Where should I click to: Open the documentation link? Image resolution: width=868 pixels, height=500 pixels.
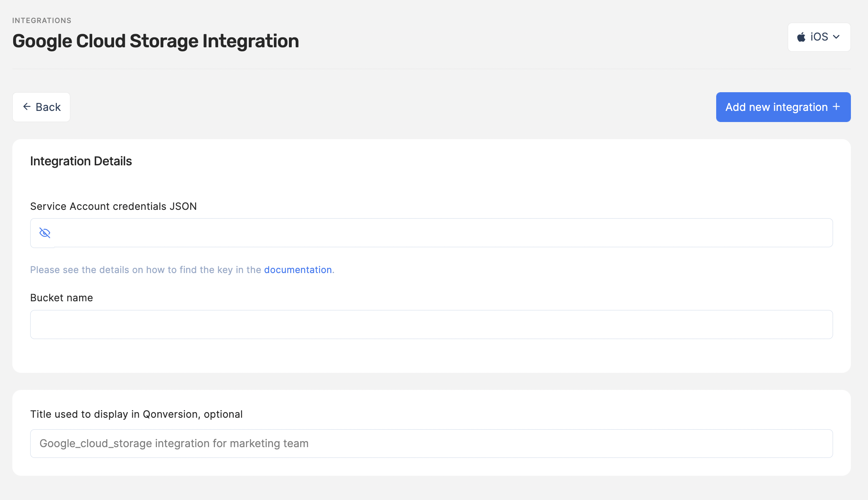[298, 270]
